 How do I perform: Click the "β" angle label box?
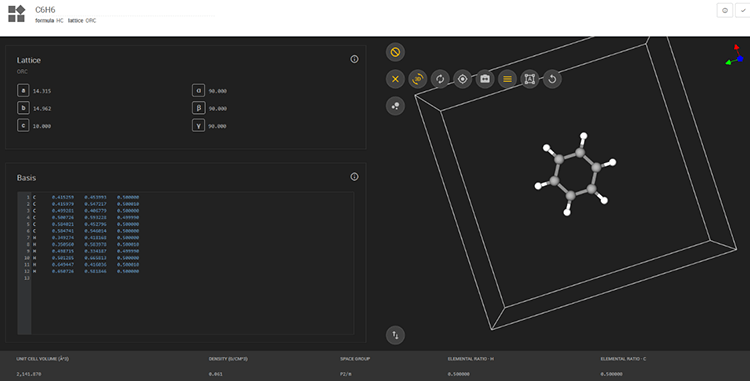point(199,108)
